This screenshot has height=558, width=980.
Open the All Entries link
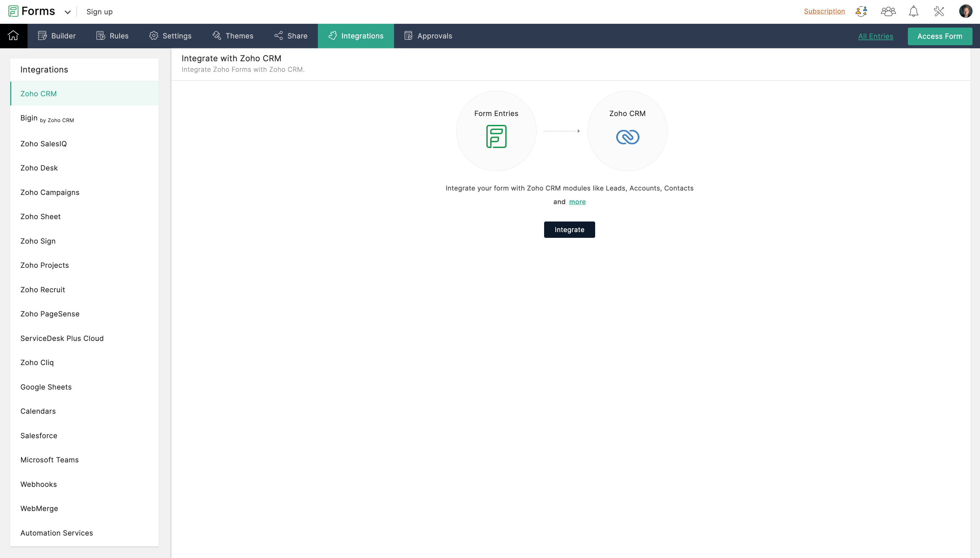point(876,36)
